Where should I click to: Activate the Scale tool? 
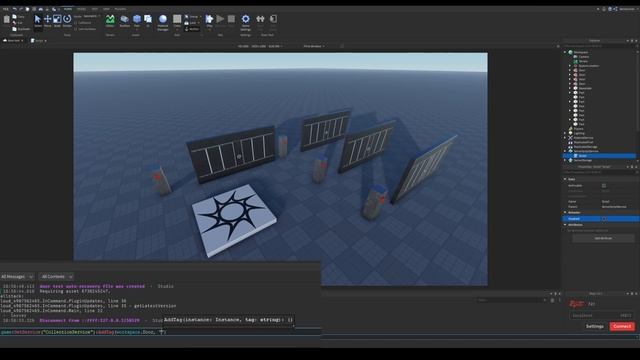[57, 19]
